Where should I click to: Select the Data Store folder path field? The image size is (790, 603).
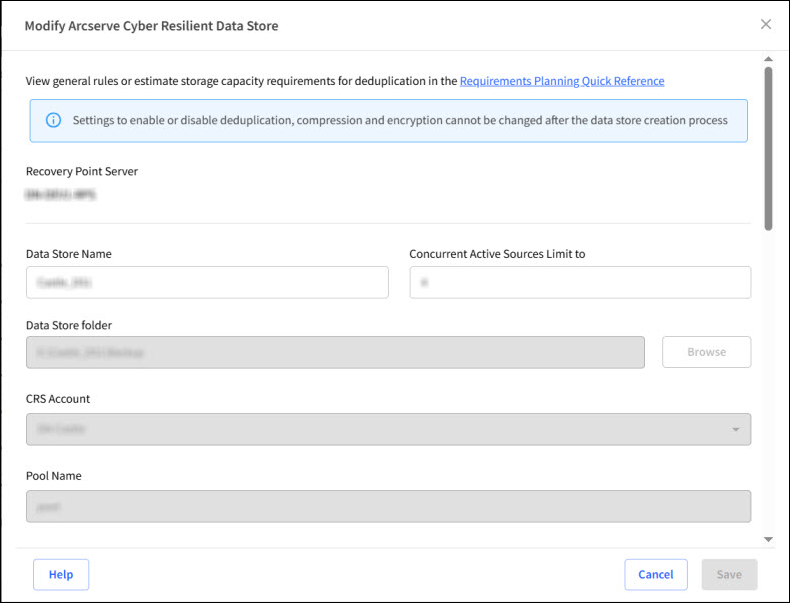point(335,352)
